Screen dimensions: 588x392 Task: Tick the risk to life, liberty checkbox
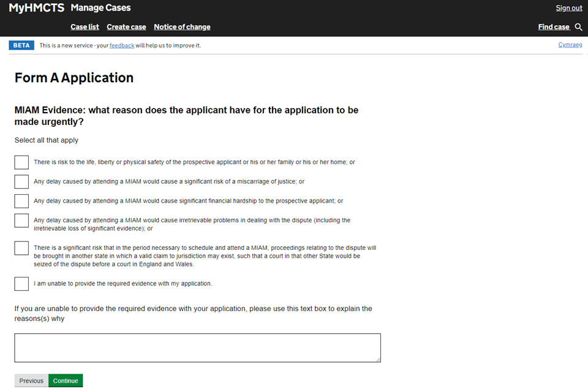21,162
